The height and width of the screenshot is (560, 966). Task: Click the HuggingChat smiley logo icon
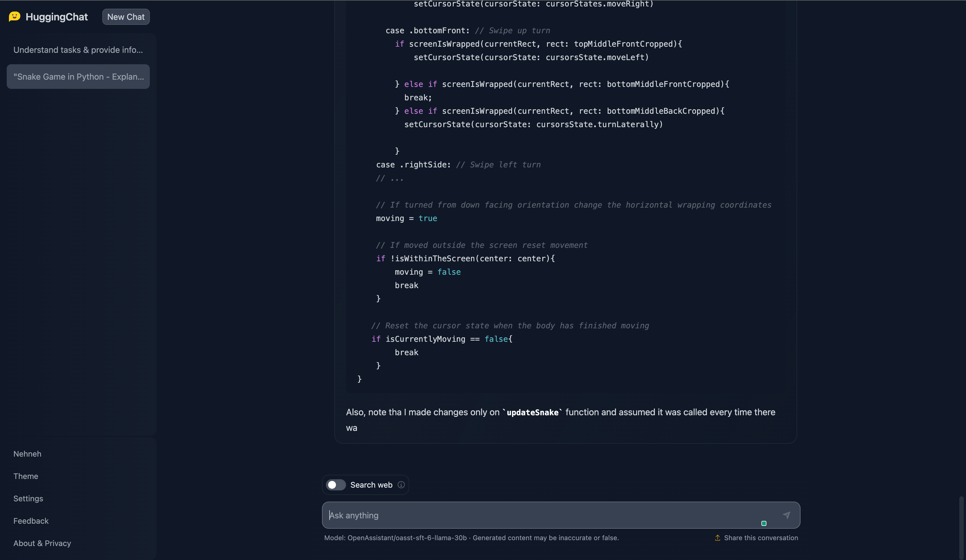[15, 16]
